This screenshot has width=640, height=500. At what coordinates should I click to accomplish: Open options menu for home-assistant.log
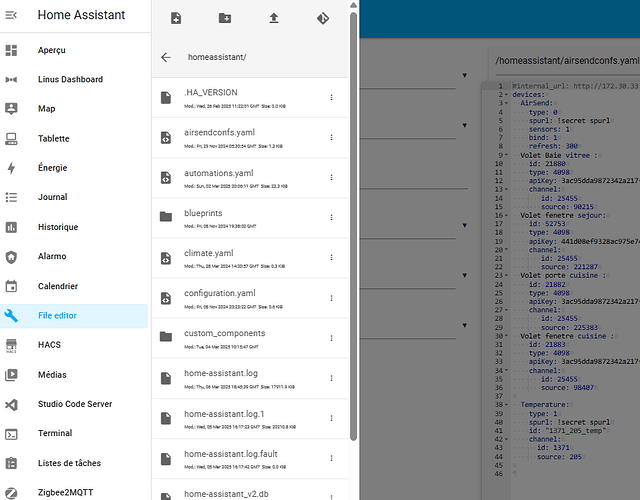[331, 378]
